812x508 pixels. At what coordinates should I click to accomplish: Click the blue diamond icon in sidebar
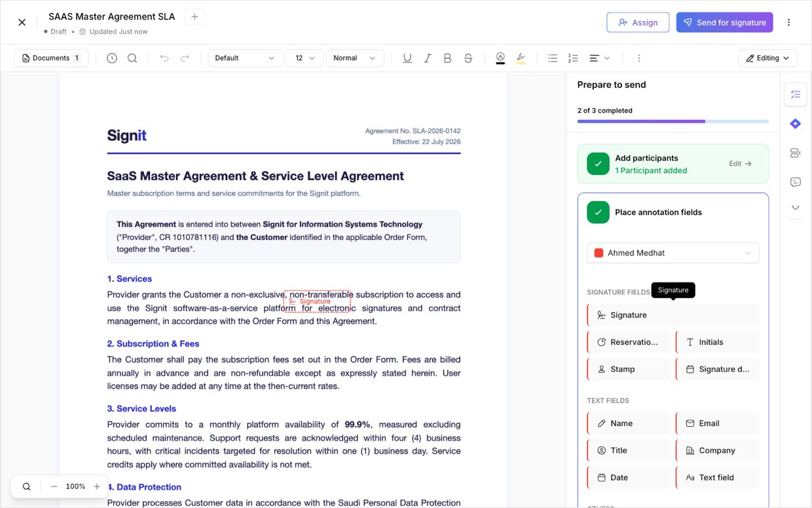click(x=796, y=123)
